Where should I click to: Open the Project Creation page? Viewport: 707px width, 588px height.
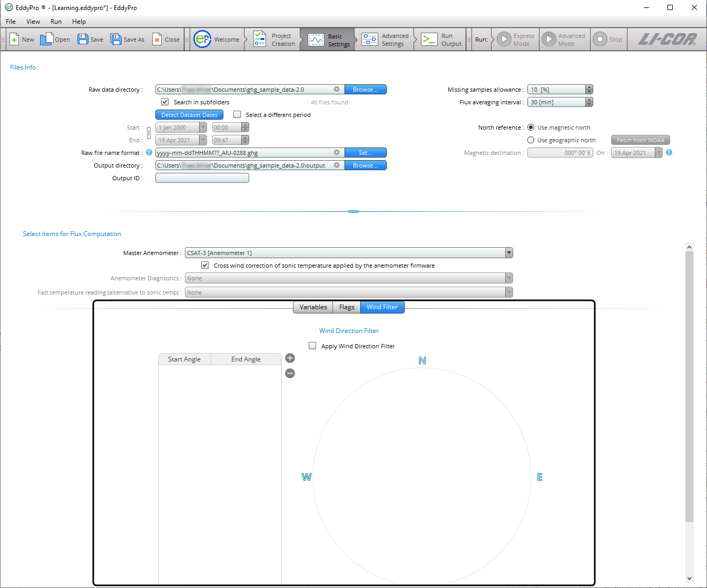274,40
